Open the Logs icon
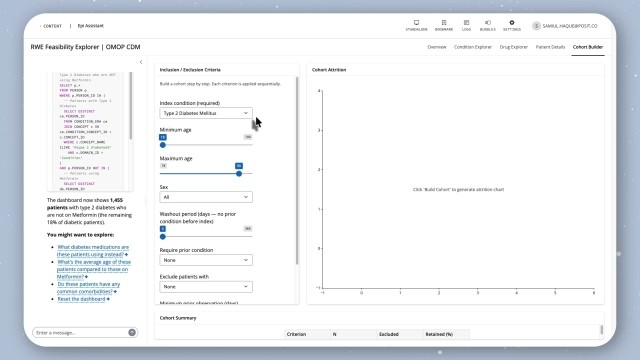Viewport: 640px width, 360px height. [466, 22]
